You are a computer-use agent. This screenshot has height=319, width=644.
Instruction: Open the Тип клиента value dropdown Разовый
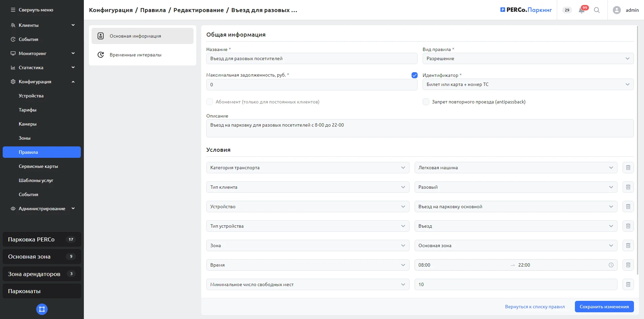click(516, 187)
